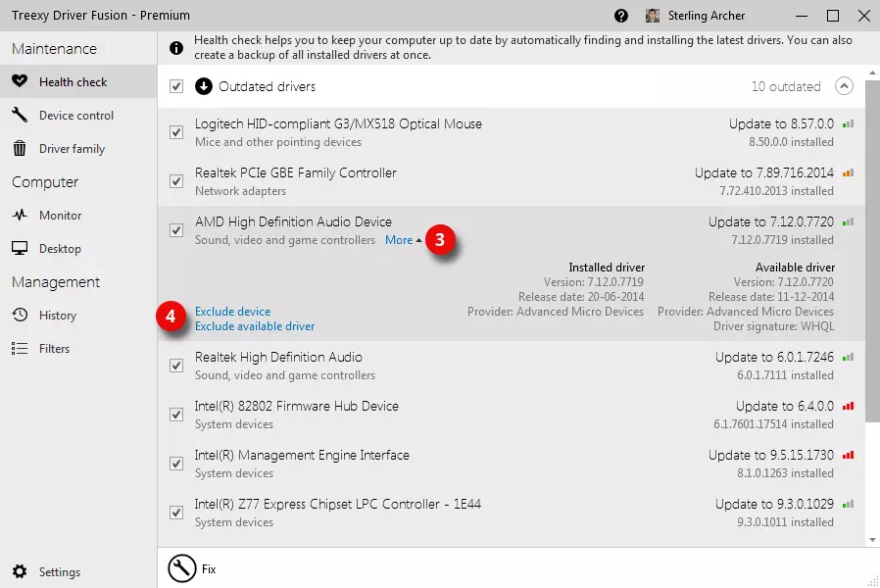Open the Health check section

tap(78, 82)
